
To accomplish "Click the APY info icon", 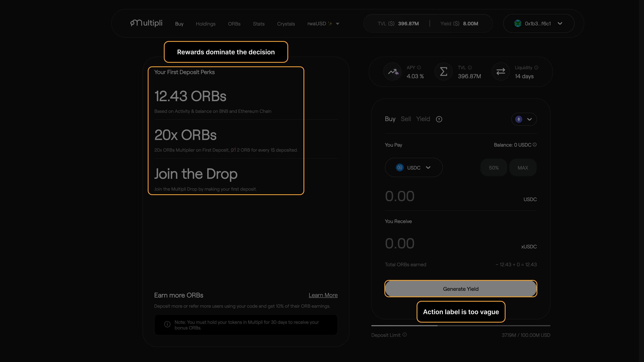I will pos(419,67).
